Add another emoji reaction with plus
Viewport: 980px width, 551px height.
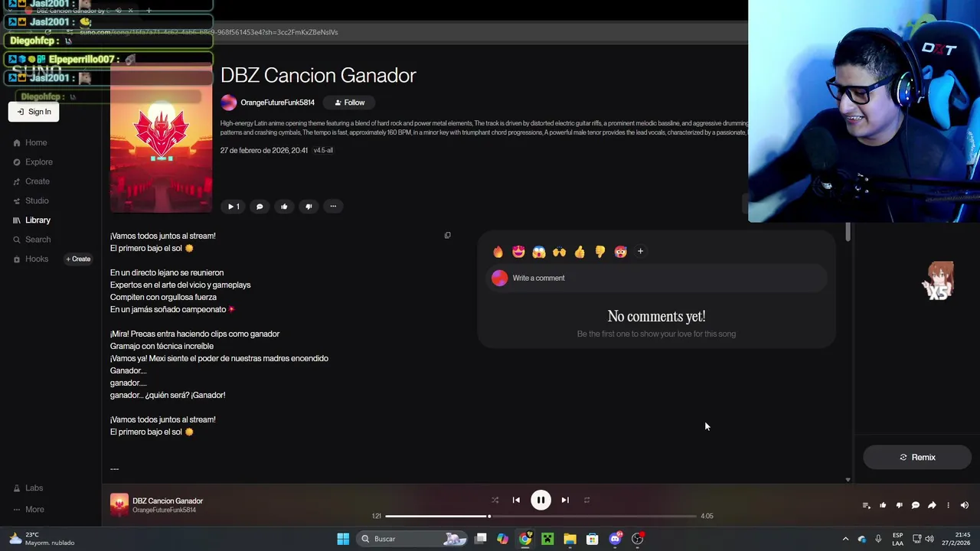pyautogui.click(x=640, y=251)
